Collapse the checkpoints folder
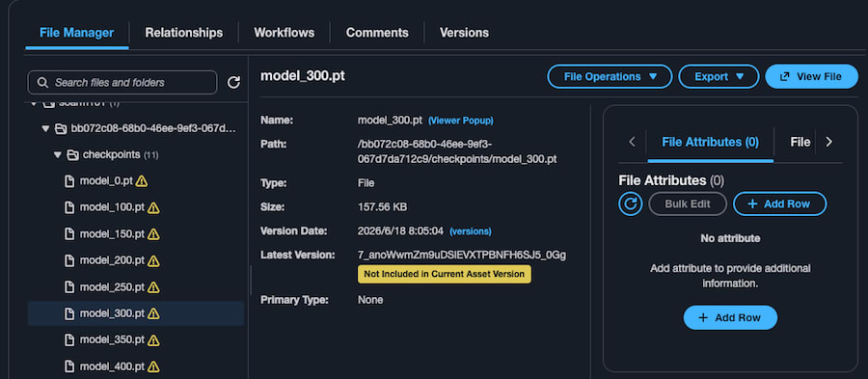 click(57, 155)
